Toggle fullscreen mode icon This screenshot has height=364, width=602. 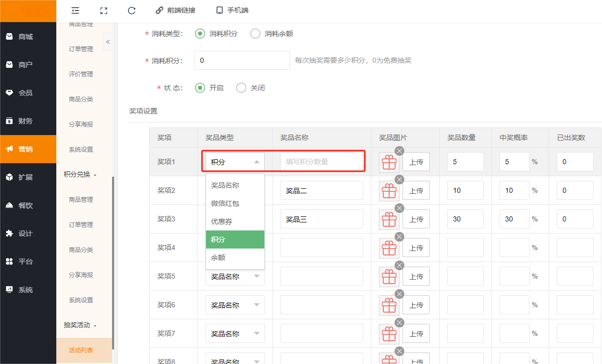click(104, 10)
